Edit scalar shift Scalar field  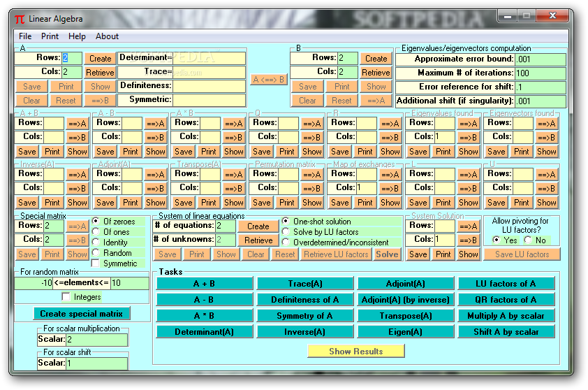[x=97, y=363]
